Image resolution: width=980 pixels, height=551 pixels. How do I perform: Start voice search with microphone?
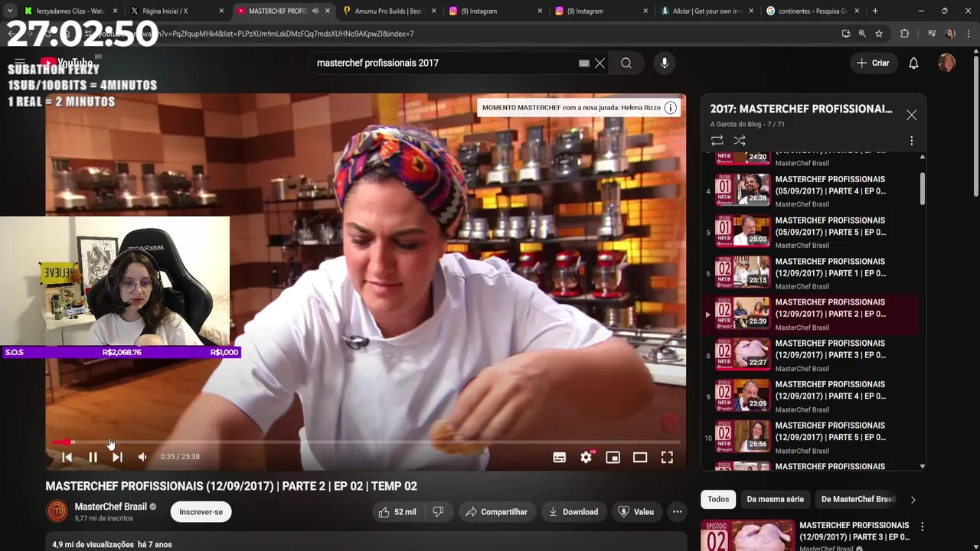click(x=665, y=64)
